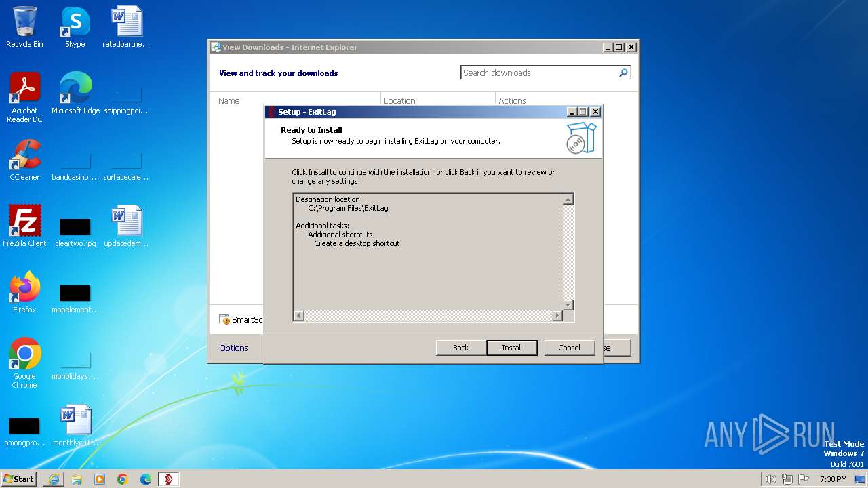Click Back in ExitLag setup
The image size is (868, 488).
pyautogui.click(x=461, y=348)
